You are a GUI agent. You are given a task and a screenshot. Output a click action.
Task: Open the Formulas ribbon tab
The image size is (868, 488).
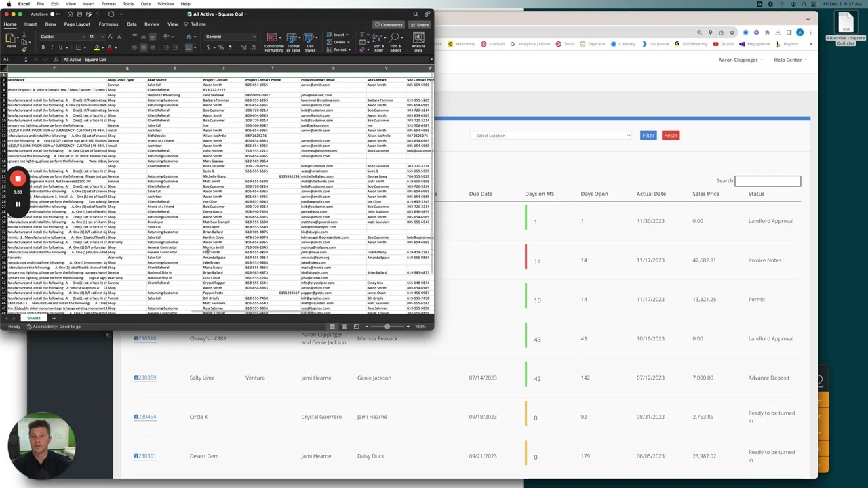pos(108,24)
